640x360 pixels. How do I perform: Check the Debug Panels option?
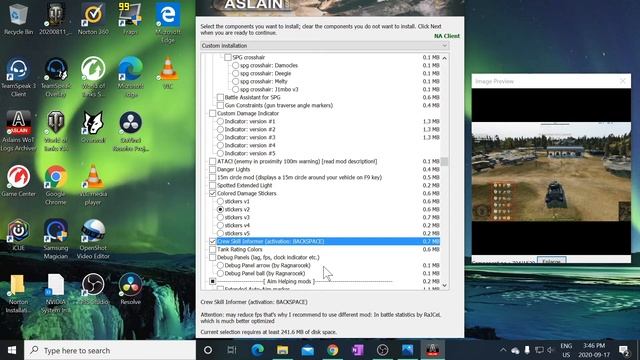(213, 258)
